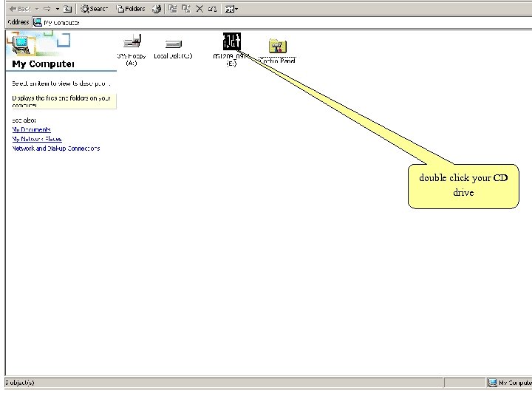532x399 pixels.
Task: Open the Search pane
Action: 95,9
